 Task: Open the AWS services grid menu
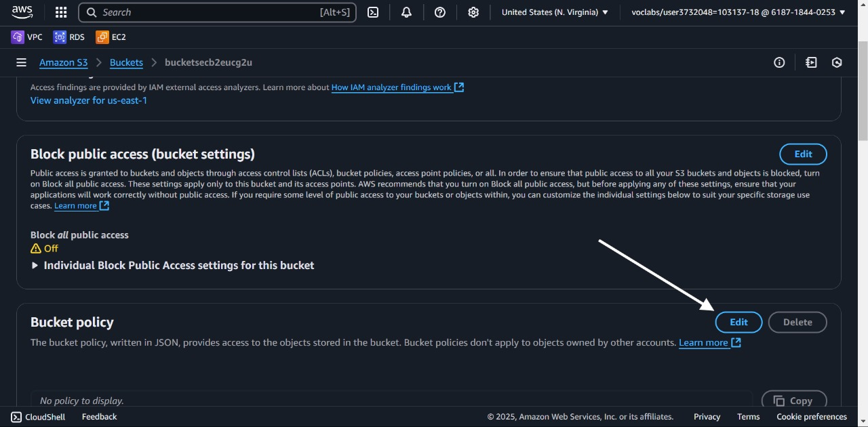(x=61, y=12)
